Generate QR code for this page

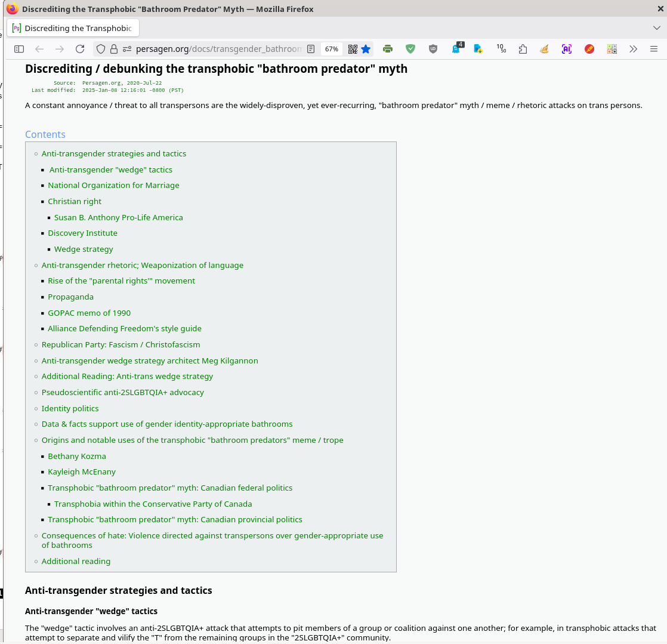[x=353, y=49]
